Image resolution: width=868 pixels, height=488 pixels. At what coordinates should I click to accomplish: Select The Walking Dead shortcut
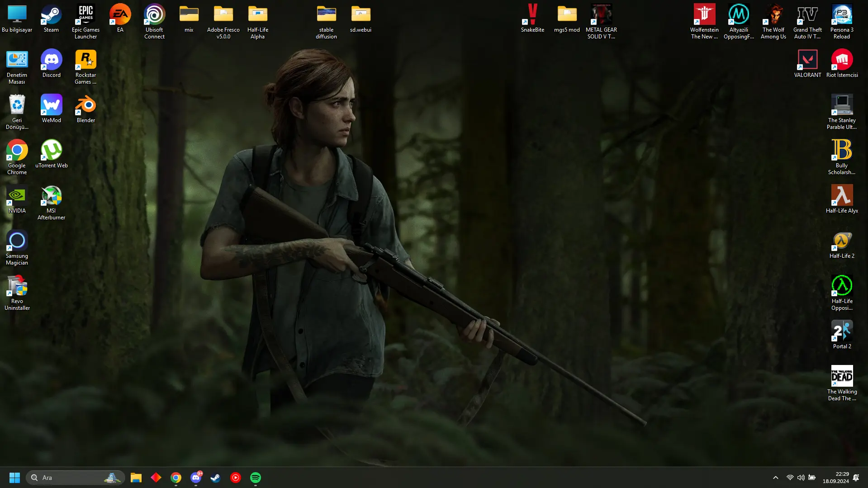pyautogui.click(x=842, y=384)
